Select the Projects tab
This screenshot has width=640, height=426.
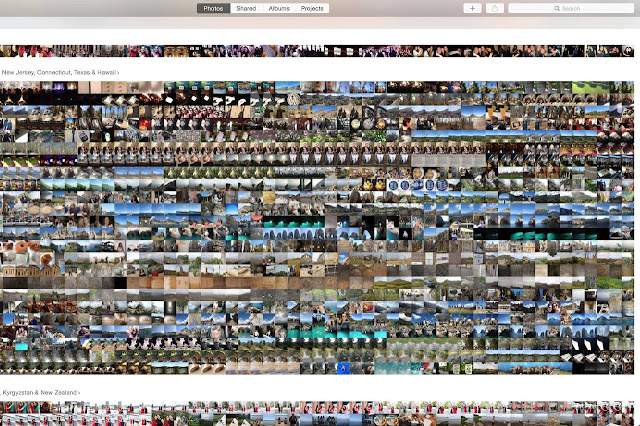click(312, 8)
